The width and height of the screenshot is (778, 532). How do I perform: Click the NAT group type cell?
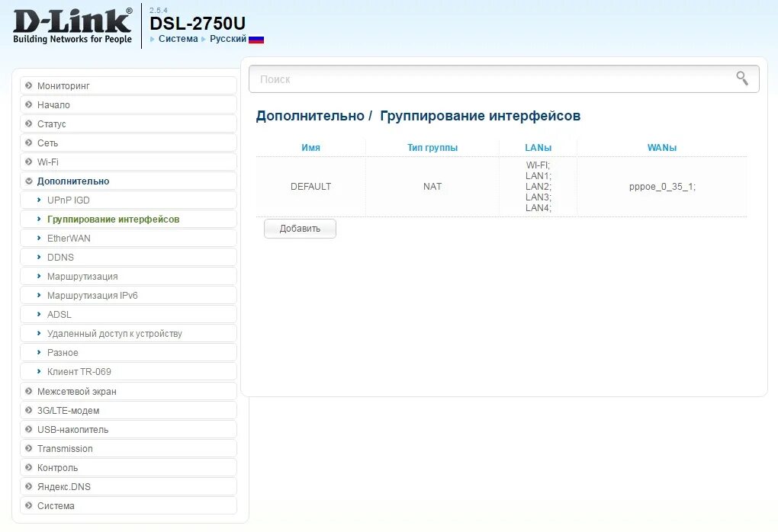click(432, 187)
